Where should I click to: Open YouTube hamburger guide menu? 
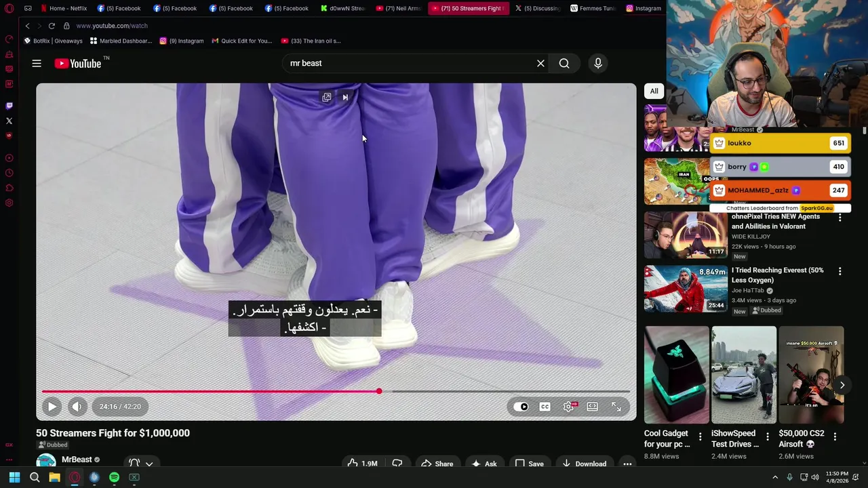click(37, 63)
